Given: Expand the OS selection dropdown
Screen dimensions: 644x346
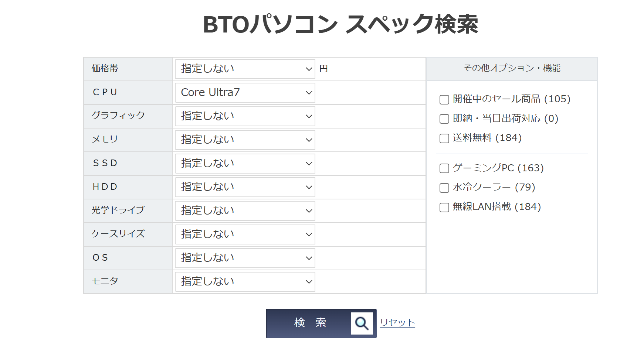Looking at the screenshot, I should pos(245,258).
